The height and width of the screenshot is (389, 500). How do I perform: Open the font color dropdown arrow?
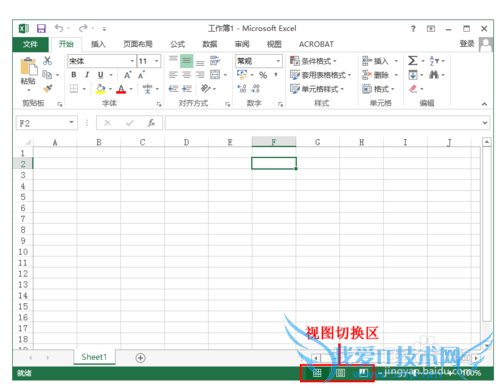point(131,89)
